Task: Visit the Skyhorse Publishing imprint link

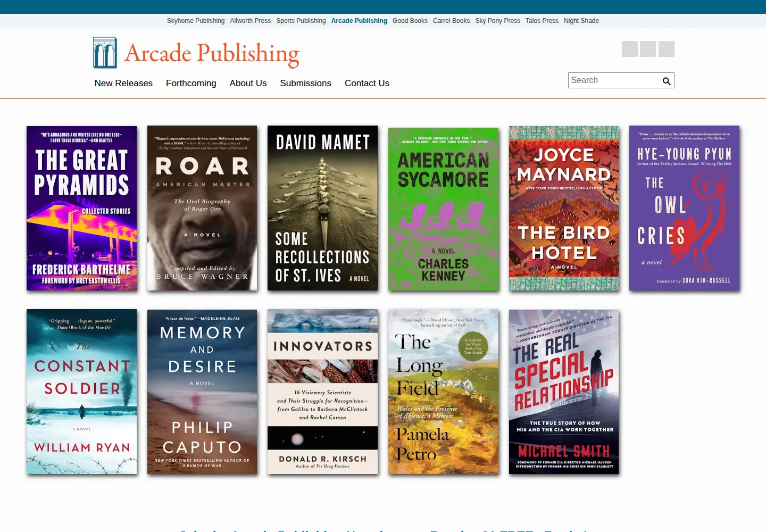Action: click(196, 21)
